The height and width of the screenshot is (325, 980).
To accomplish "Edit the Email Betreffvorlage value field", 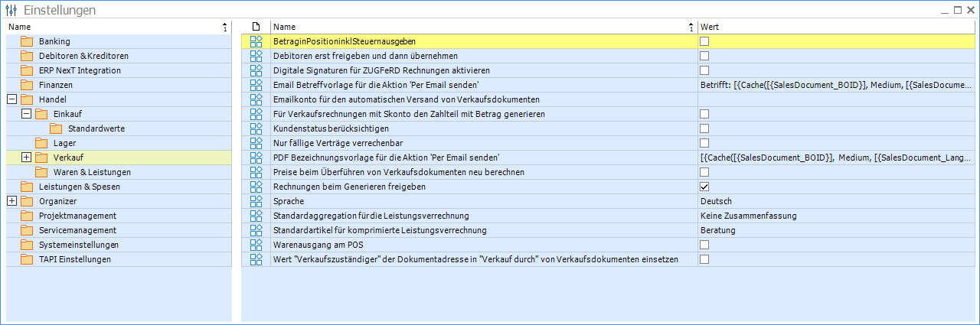I will coord(838,85).
